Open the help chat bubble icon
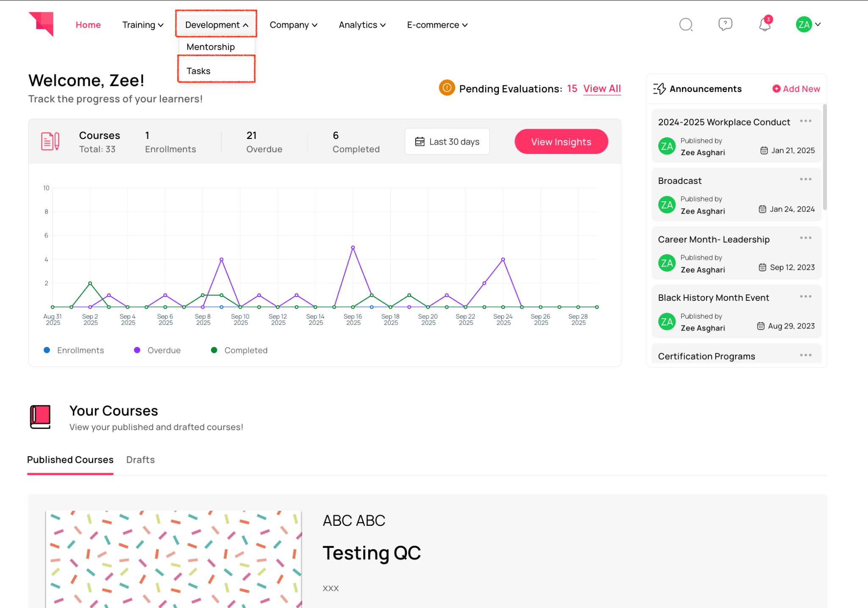The image size is (868, 608). pos(725,24)
